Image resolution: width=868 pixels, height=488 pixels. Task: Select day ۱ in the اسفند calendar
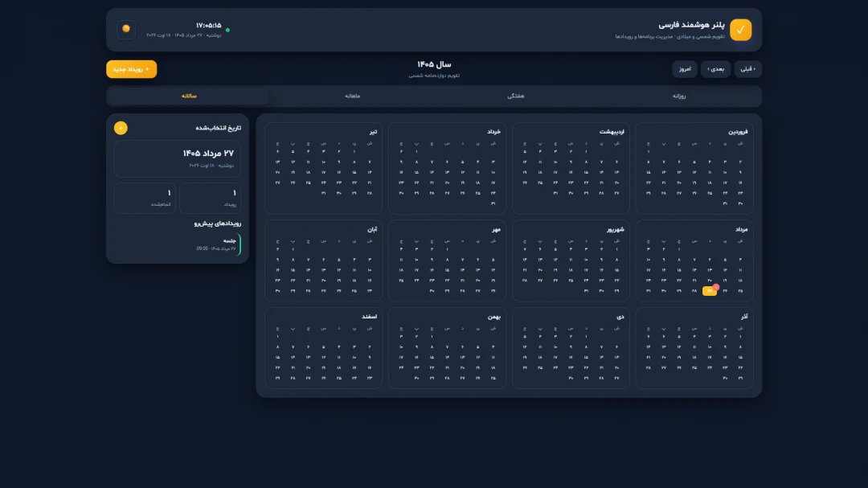(x=277, y=337)
